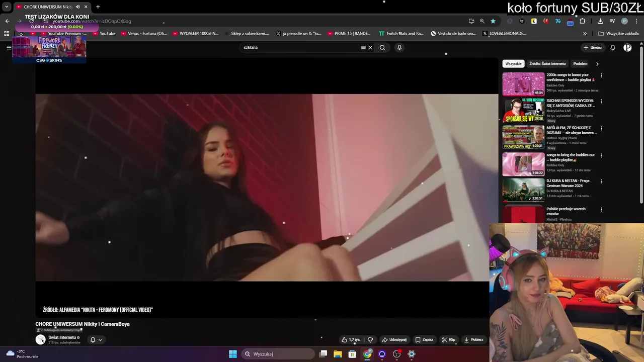The image size is (644, 362).
Task: Like the video with 1,7 tys.
Action: (351, 339)
